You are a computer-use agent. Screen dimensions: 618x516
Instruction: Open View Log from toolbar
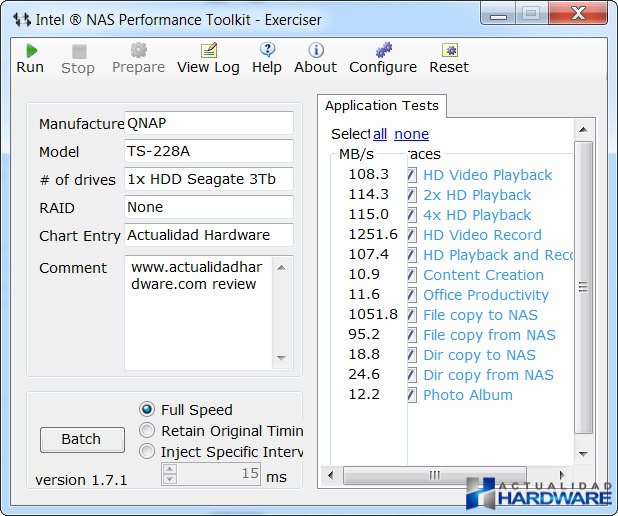[x=208, y=50]
